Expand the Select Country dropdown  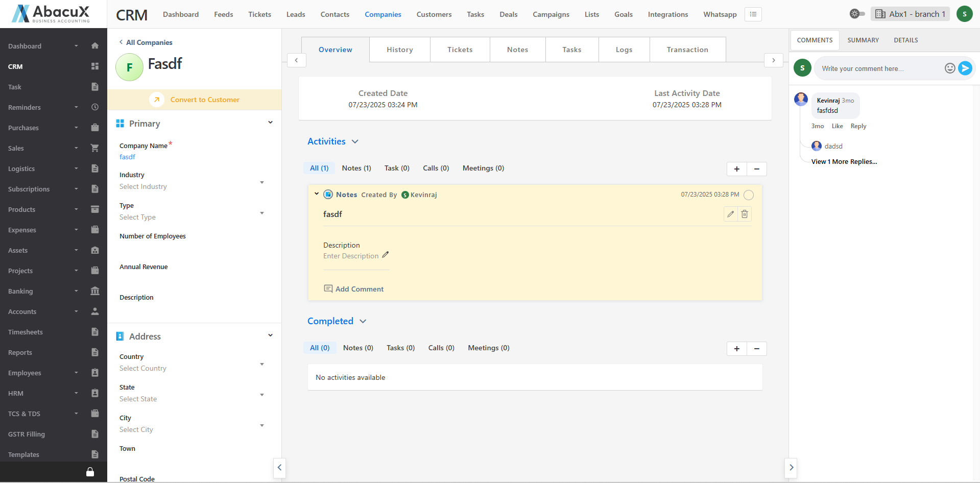[262, 365]
